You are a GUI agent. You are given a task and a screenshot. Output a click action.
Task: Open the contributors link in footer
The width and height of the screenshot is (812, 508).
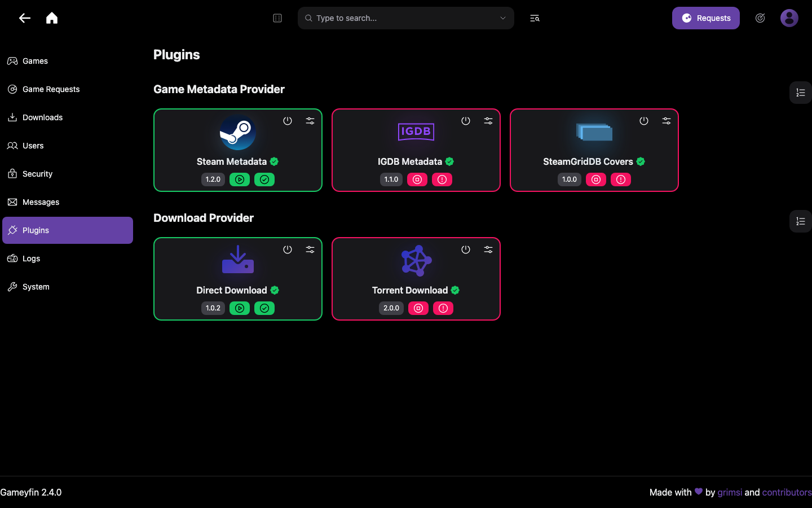click(787, 492)
